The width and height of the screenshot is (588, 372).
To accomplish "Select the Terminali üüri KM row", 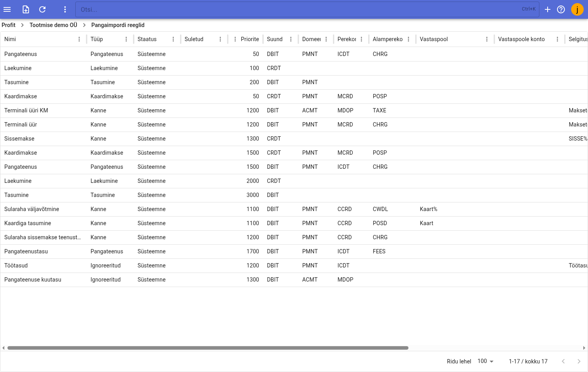I will point(294,110).
